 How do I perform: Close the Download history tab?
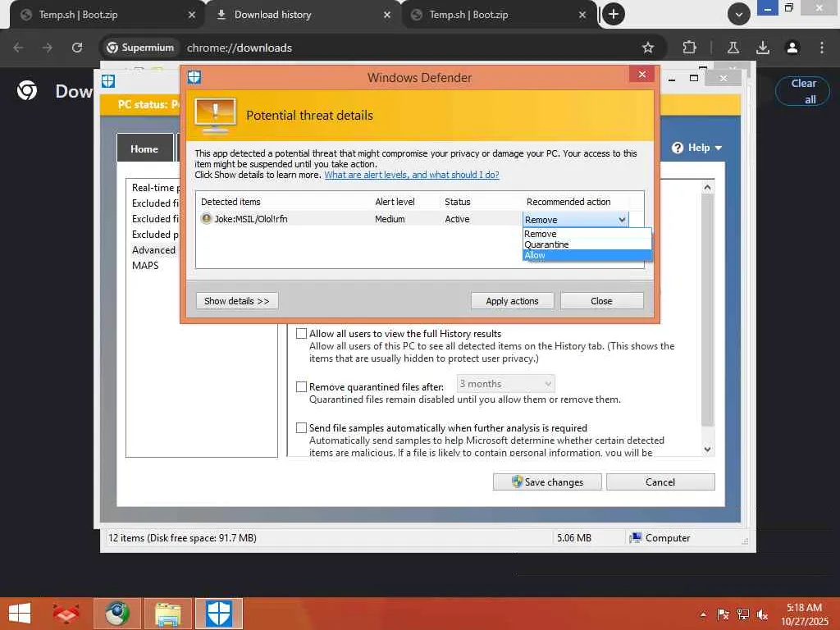(x=387, y=15)
